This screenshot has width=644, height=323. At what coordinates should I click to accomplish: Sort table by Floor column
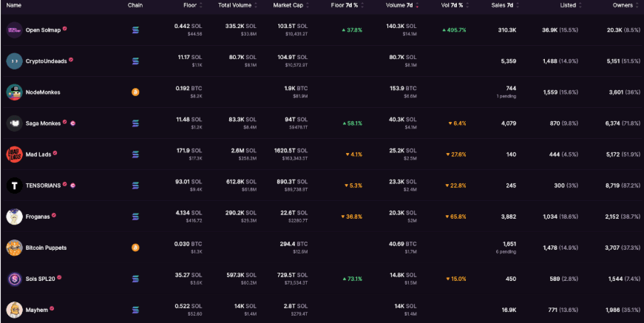tap(191, 5)
